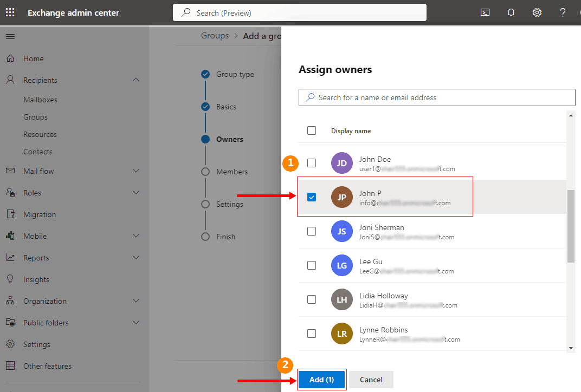Open Cloud Shell from the header
The width and height of the screenshot is (581, 392).
coord(485,12)
